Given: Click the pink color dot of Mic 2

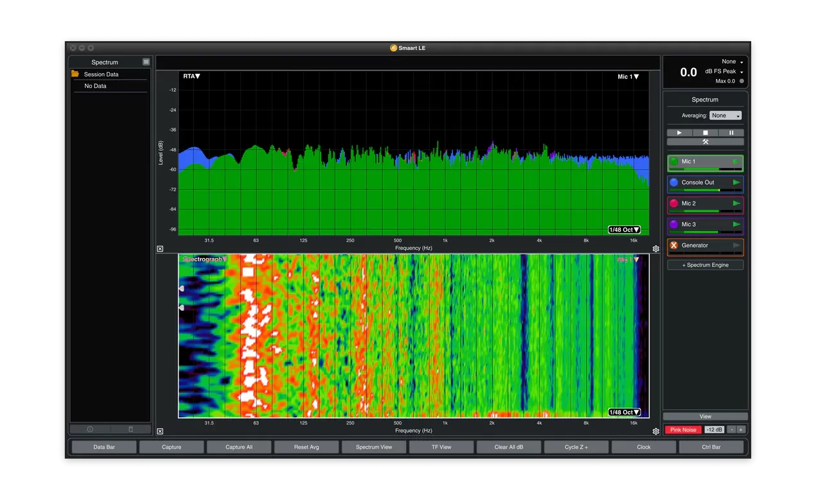Looking at the screenshot, I should [674, 204].
